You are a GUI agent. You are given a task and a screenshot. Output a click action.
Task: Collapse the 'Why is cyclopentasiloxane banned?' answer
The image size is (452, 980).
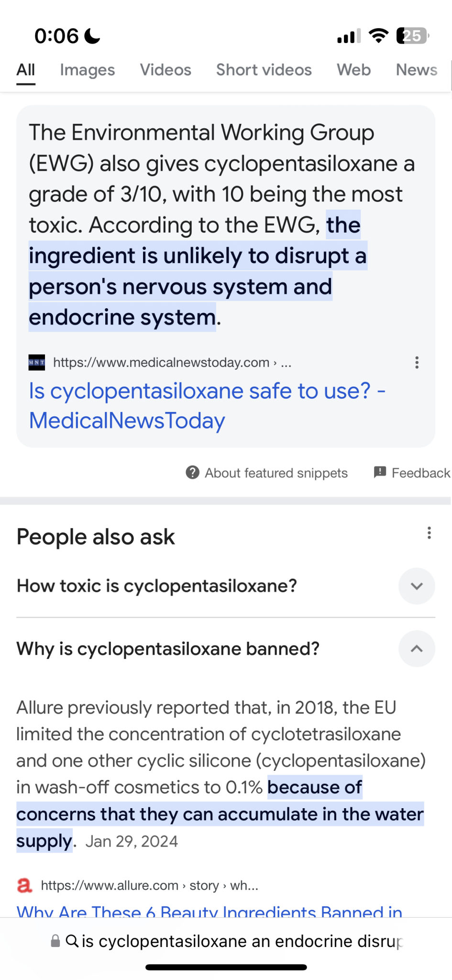(416, 649)
